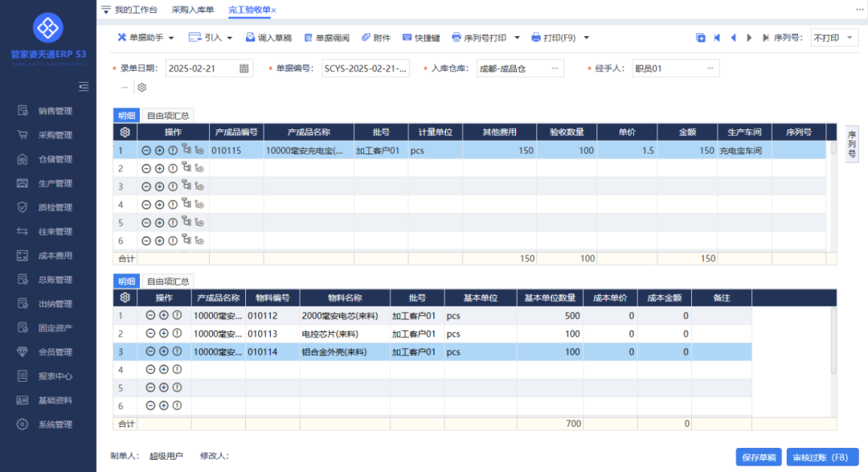This screenshot has width=868, height=472.
Task: Expand the 序列号打印 dropdown arrow
Action: pos(516,38)
